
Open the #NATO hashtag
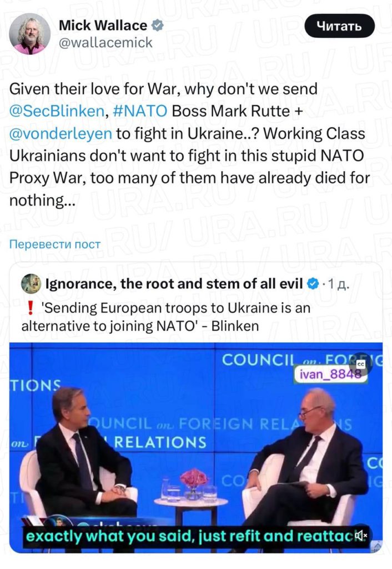click(139, 111)
